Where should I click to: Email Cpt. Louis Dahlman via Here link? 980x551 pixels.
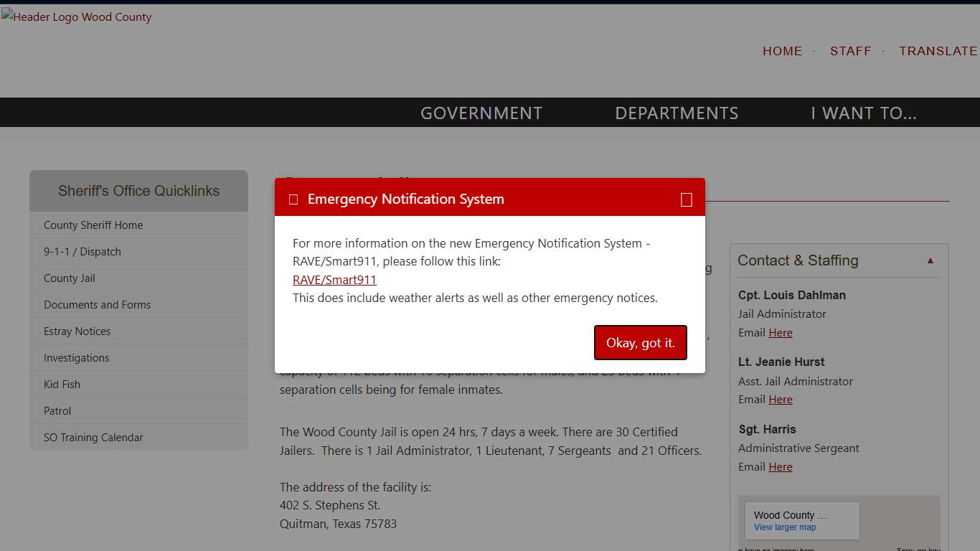[780, 333]
